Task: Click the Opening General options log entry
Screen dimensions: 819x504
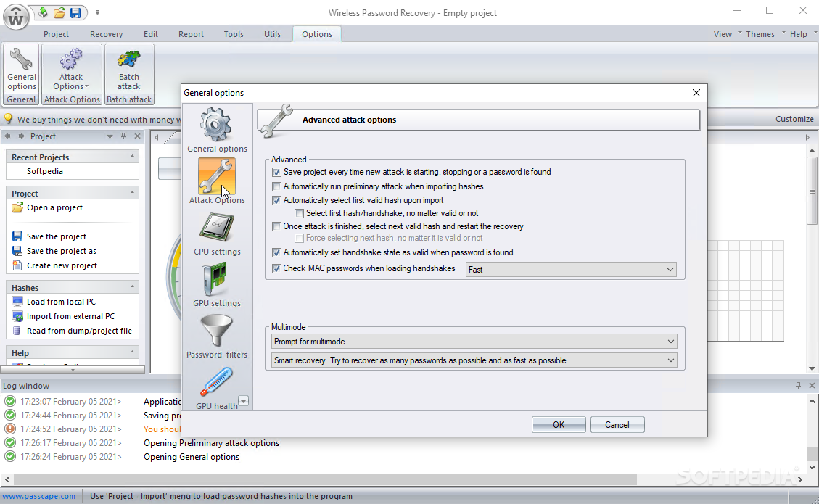Action: pyautogui.click(x=192, y=456)
